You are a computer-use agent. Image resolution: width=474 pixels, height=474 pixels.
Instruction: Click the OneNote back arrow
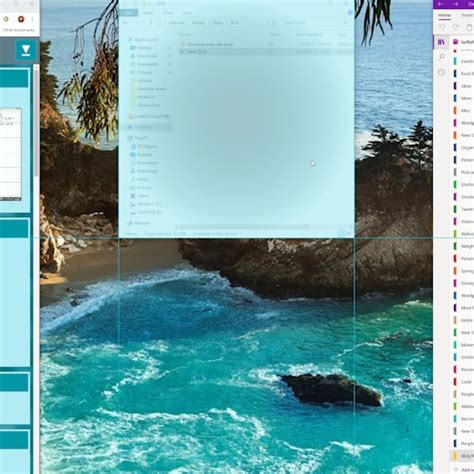pos(441,4)
